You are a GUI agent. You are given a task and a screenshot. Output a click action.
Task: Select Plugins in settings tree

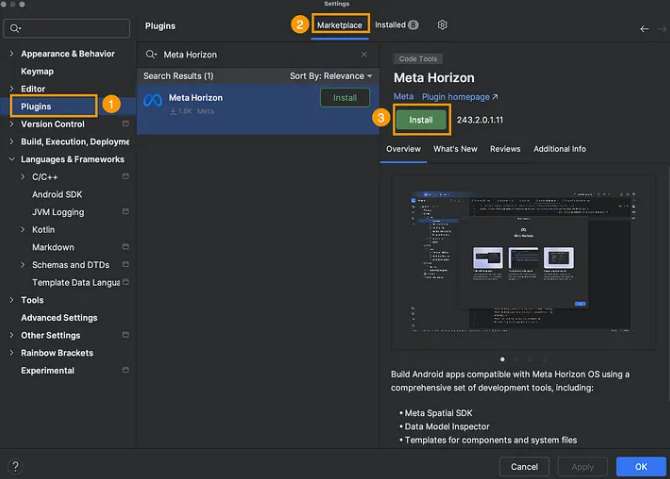(36, 106)
